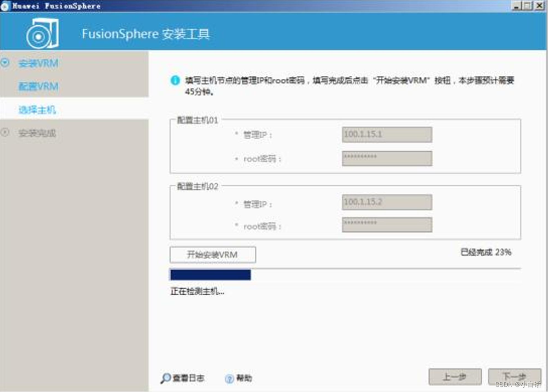Click the 上一步 previous button
Screen dimensions: 548x392
click(x=455, y=377)
